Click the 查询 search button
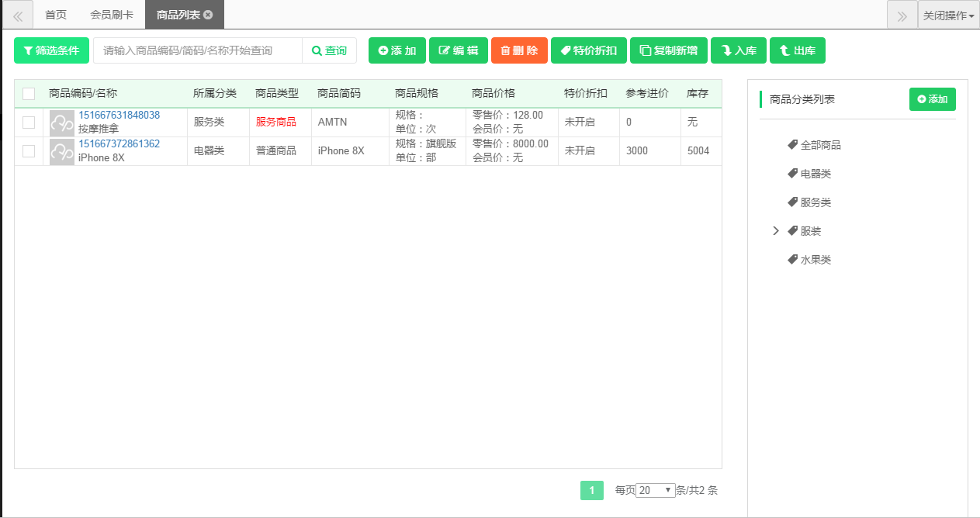Screen dimensions: 980x518 329,50
